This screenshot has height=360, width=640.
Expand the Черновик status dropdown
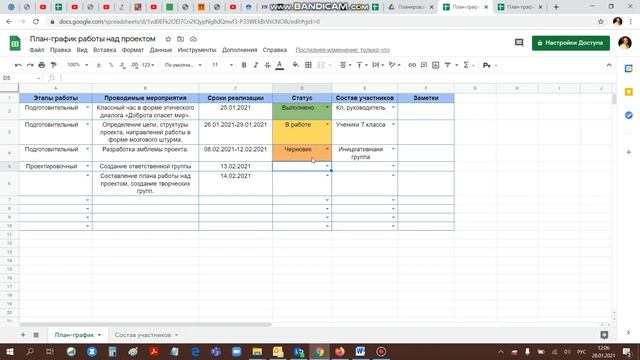coord(327,149)
